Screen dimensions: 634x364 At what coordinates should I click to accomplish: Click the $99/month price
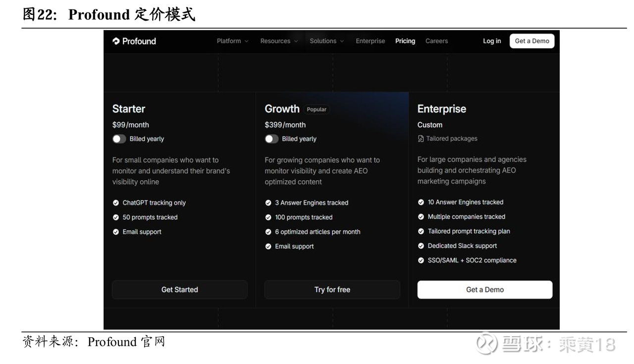[x=131, y=125]
